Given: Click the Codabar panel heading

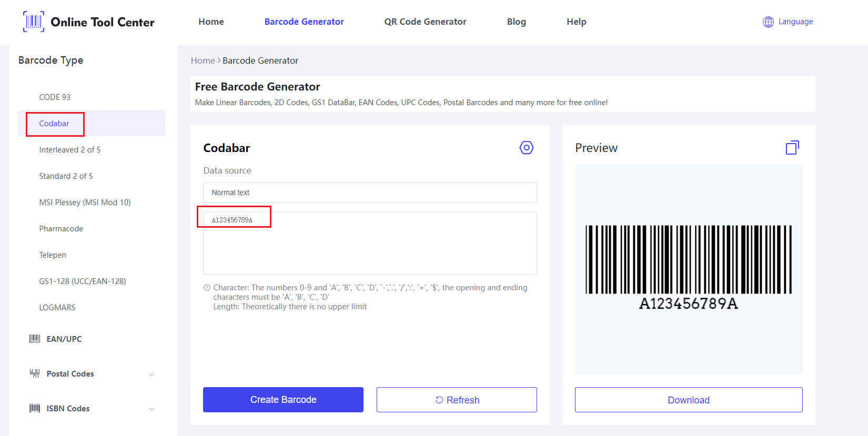Looking at the screenshot, I should click(227, 148).
